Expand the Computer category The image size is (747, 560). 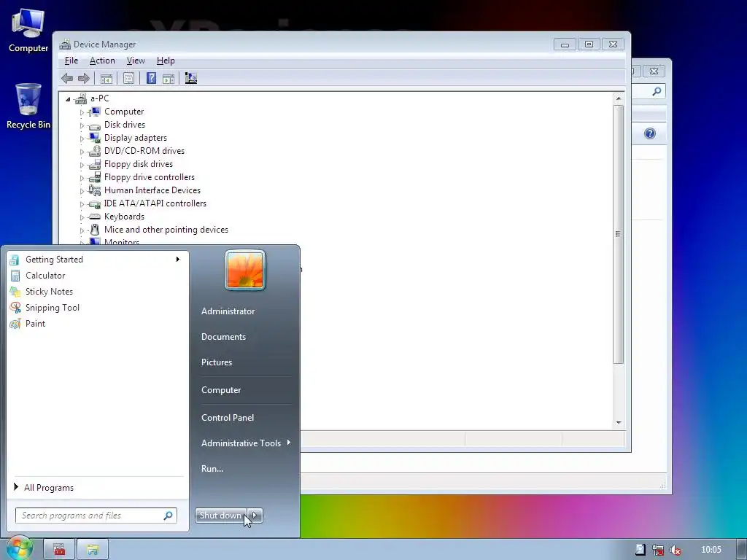(82, 112)
